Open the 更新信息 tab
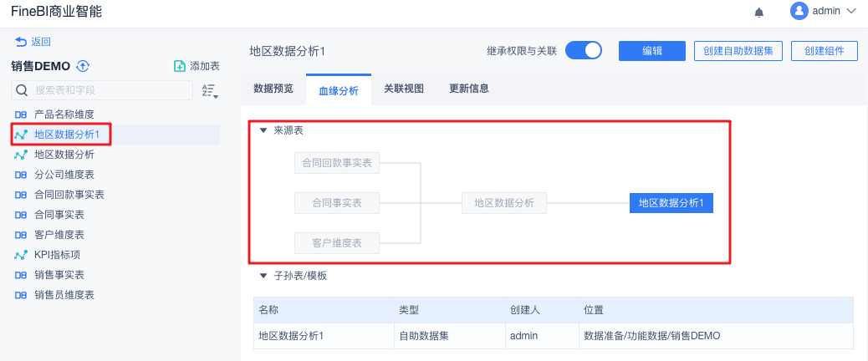Screen dimensions: 868x361 (x=469, y=89)
